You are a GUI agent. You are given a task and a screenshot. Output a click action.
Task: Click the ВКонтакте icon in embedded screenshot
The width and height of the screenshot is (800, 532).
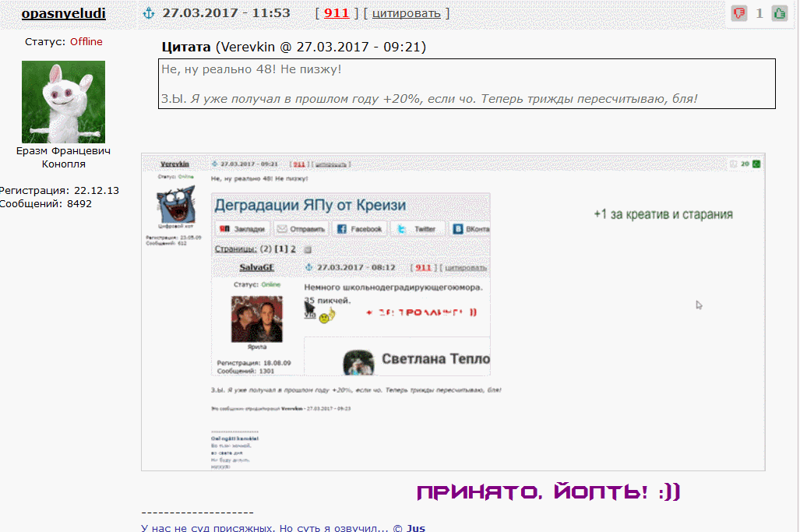click(x=458, y=229)
